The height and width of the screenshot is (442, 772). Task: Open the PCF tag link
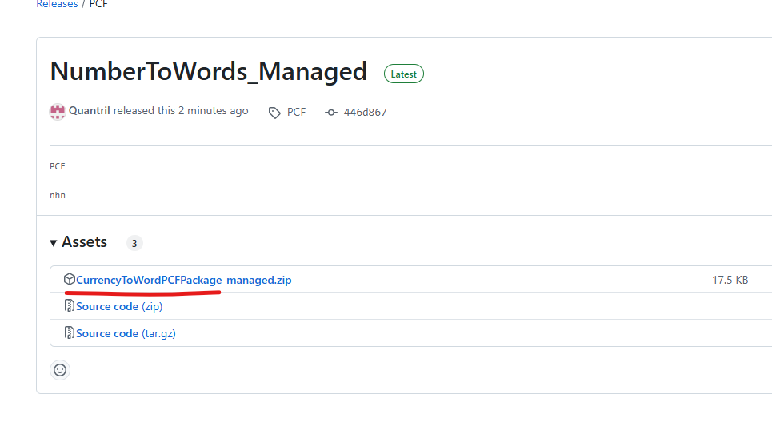pos(296,112)
